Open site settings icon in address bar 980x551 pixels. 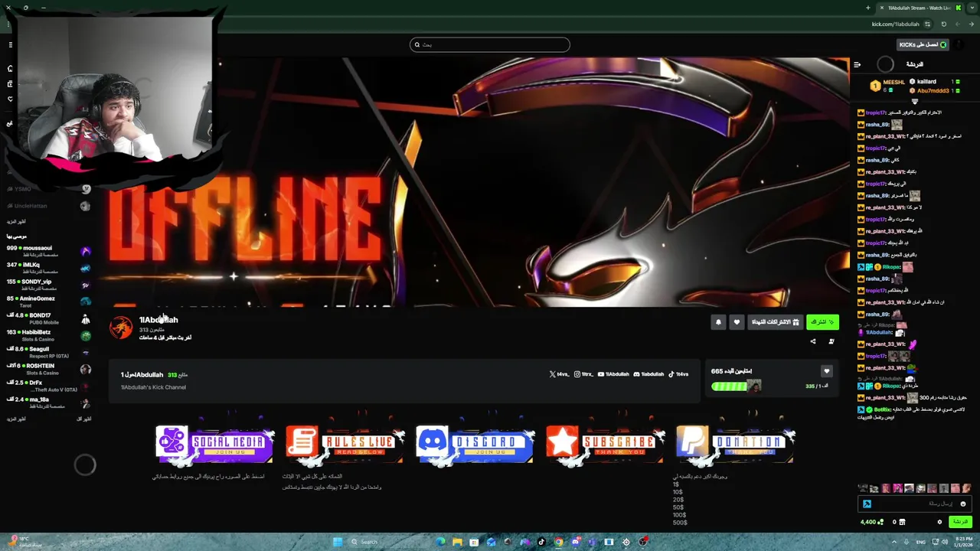point(927,24)
